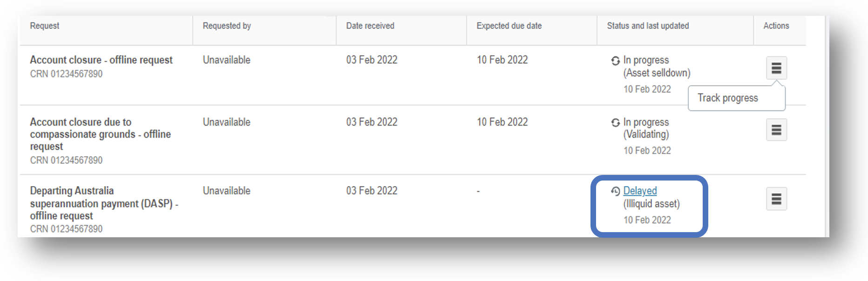The image size is (868, 281).
Task: Click the In progress (Validating) status text
Action: pos(646,128)
